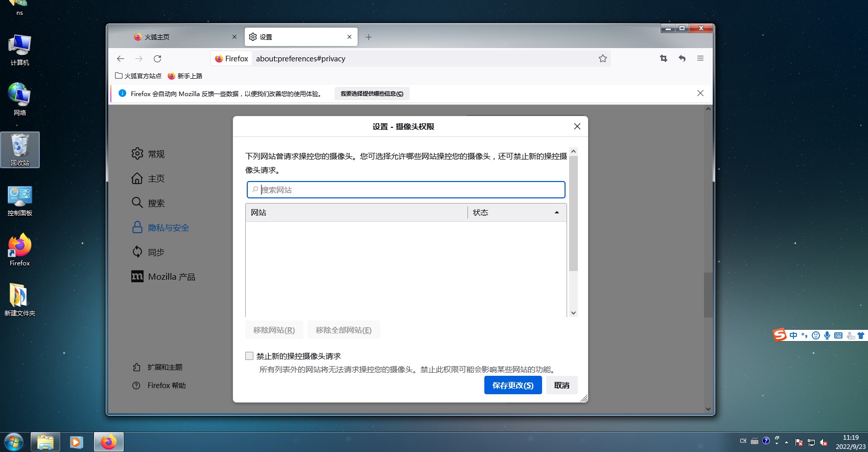Go back to previous page
The height and width of the screenshot is (452, 868).
(x=121, y=59)
